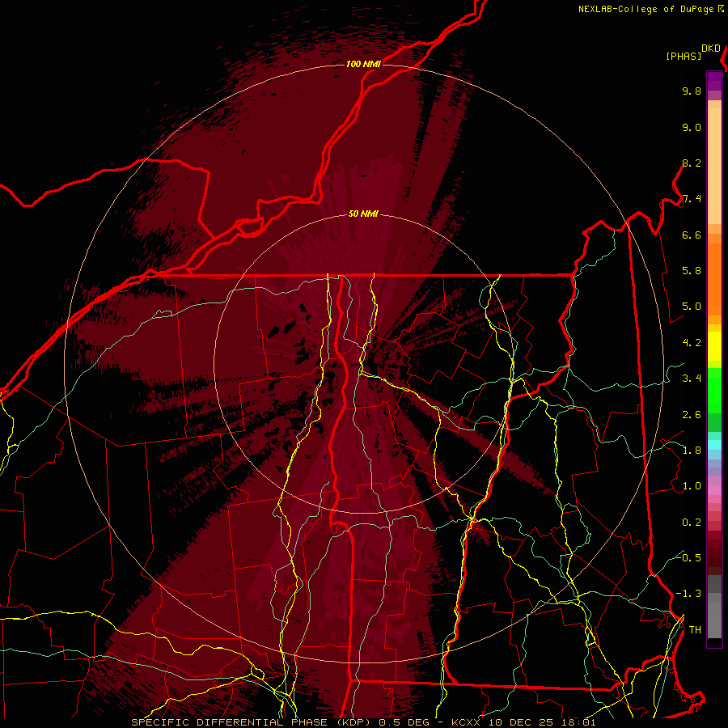
Task: Pick the bright green segment of the color bar
Action: [x=714, y=390]
